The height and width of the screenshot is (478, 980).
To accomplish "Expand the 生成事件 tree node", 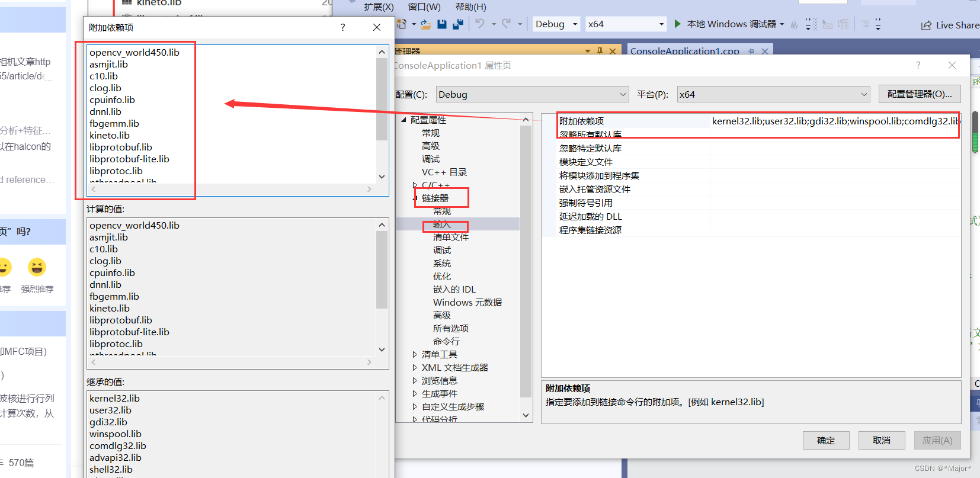I will pos(415,393).
